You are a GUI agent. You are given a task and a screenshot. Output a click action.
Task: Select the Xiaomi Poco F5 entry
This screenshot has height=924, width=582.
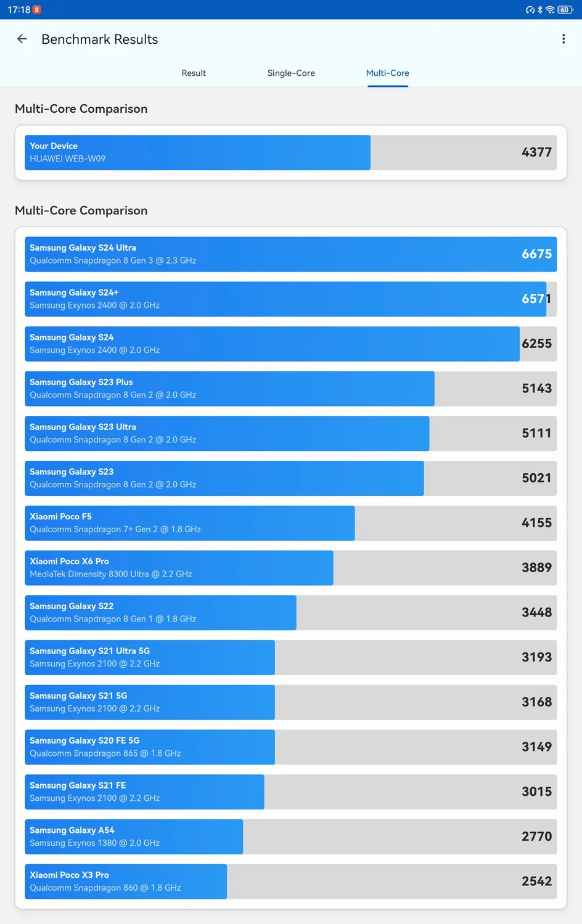pos(290,523)
